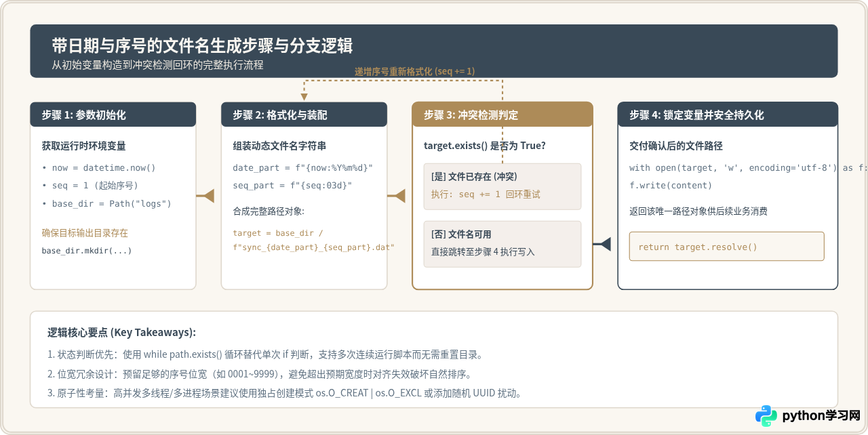This screenshot has height=435, width=868.
Task: Select the heading '组装动态文件名字符串'
Action: (279, 146)
